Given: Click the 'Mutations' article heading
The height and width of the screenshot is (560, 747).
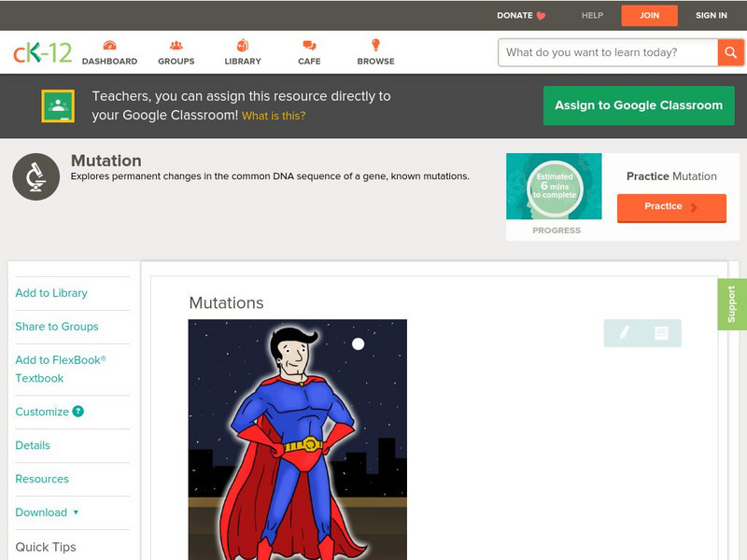Looking at the screenshot, I should (x=226, y=302).
